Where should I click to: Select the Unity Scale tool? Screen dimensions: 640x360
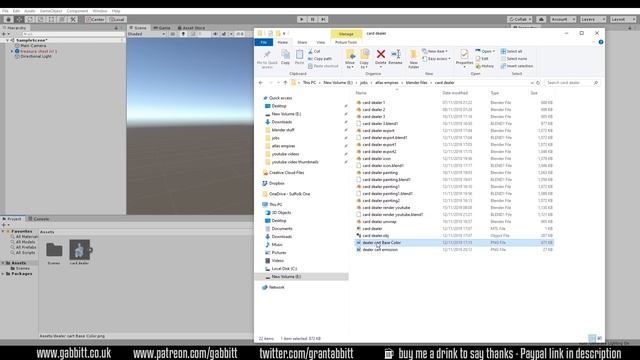(41, 19)
